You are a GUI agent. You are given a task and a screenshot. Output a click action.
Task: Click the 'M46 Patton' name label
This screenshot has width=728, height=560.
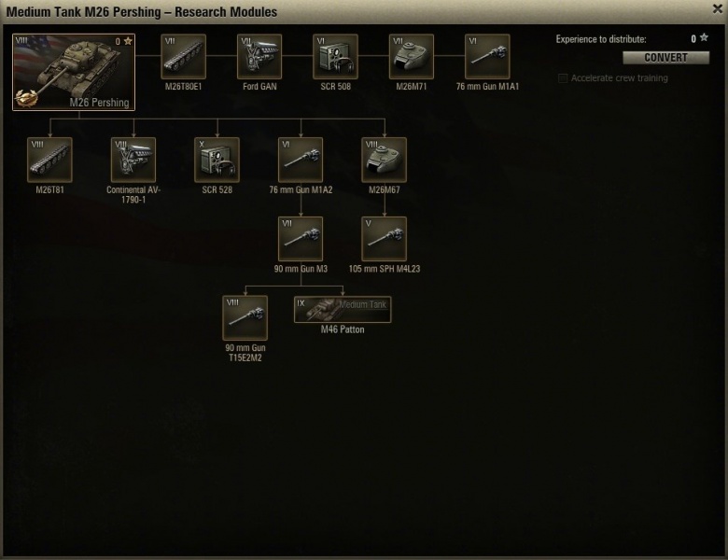click(343, 329)
